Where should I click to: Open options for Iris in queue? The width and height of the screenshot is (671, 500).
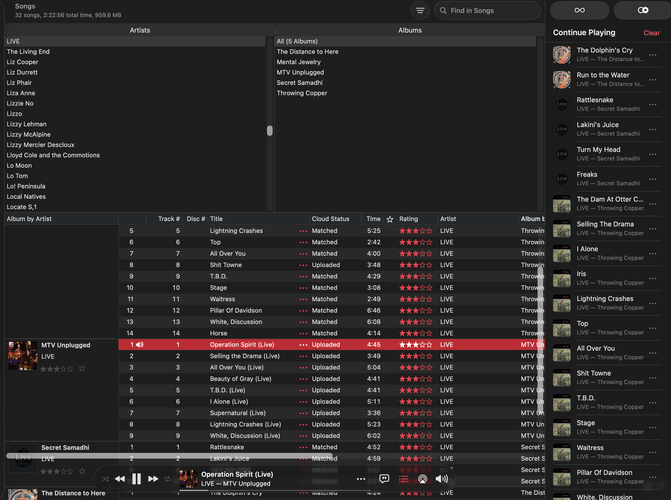click(x=653, y=278)
